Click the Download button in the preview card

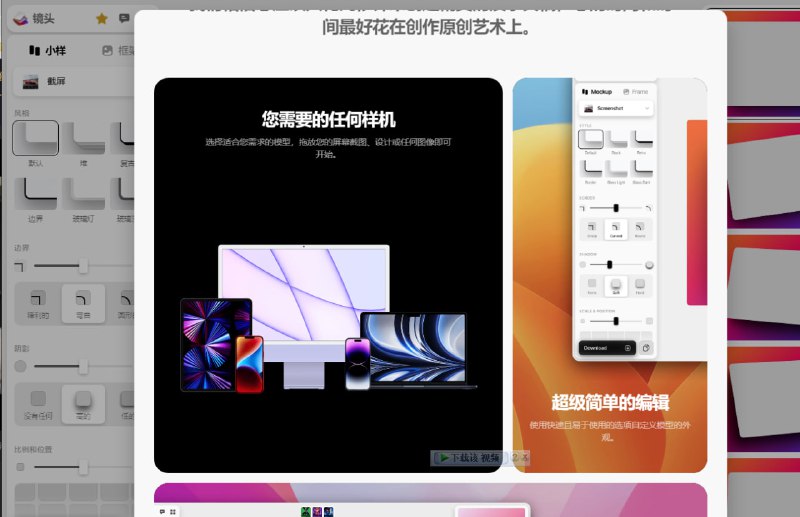point(607,348)
